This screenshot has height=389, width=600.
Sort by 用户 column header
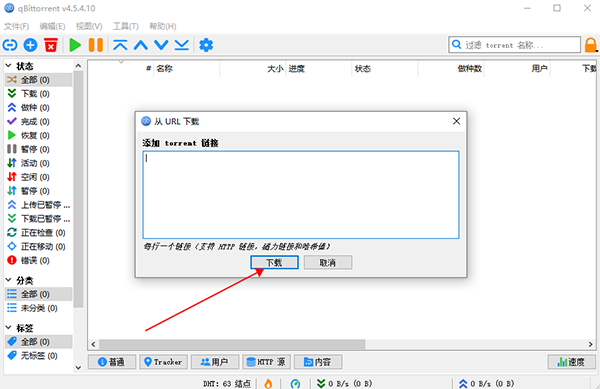517,68
